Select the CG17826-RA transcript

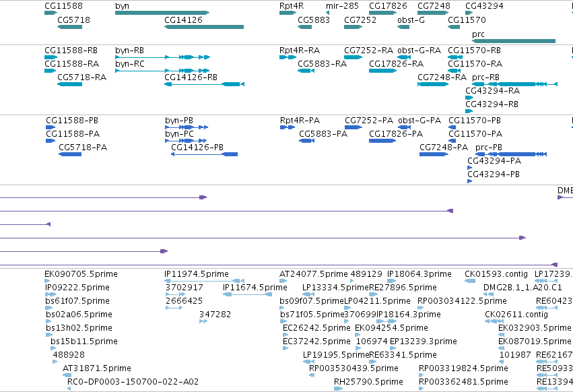pos(382,71)
